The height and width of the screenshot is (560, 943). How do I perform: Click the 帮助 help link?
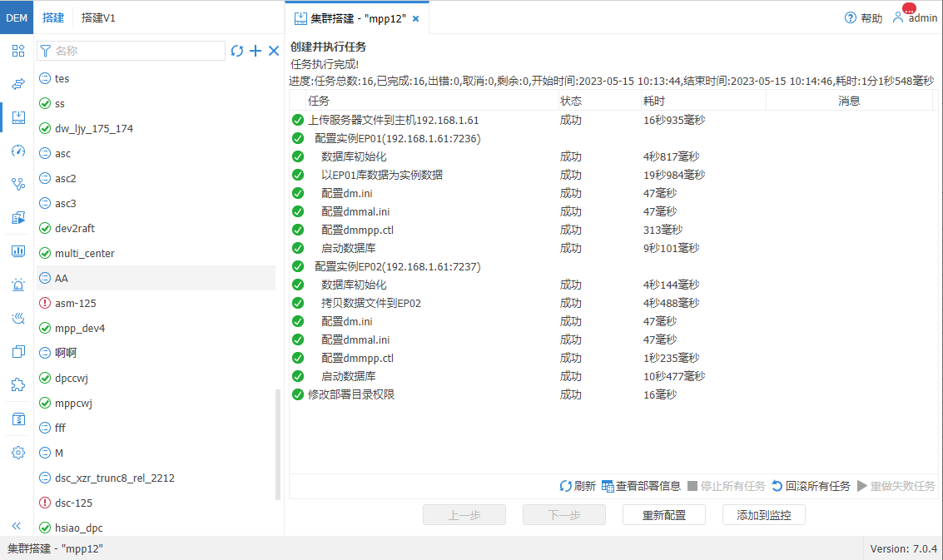tap(863, 17)
